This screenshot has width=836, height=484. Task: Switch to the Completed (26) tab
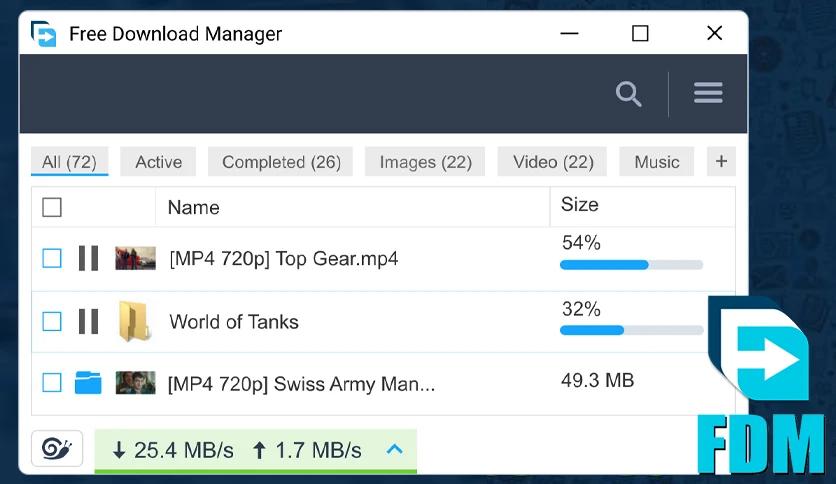(x=281, y=162)
